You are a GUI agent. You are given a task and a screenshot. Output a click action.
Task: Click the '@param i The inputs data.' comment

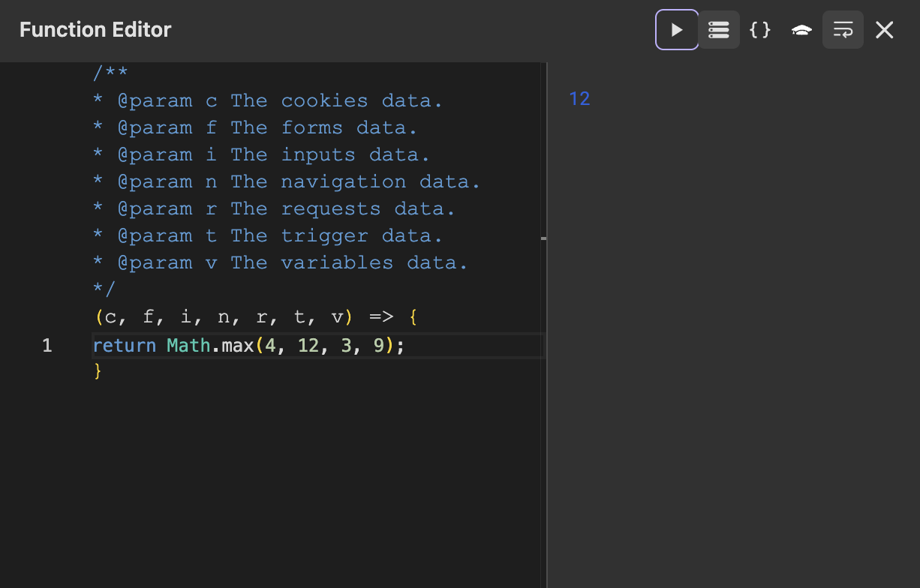coord(262,155)
